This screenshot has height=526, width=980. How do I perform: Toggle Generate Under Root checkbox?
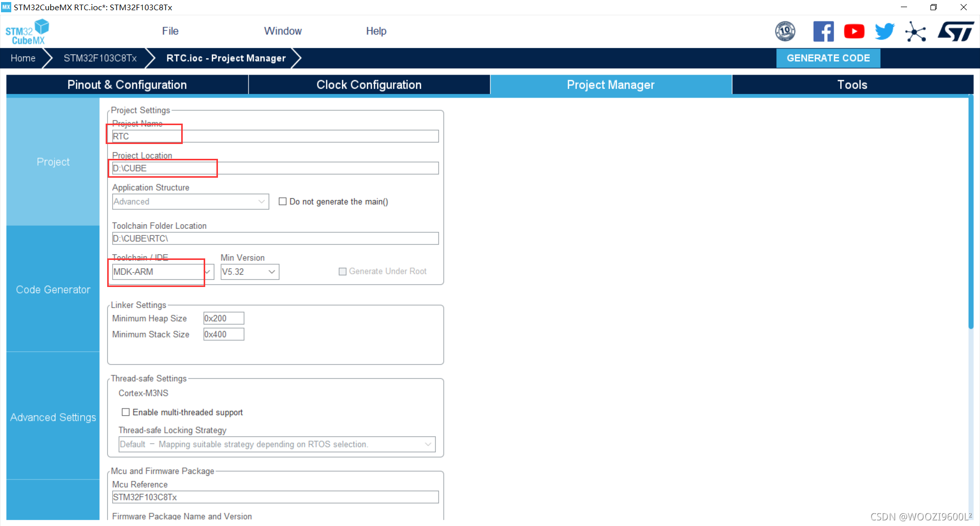pyautogui.click(x=342, y=272)
